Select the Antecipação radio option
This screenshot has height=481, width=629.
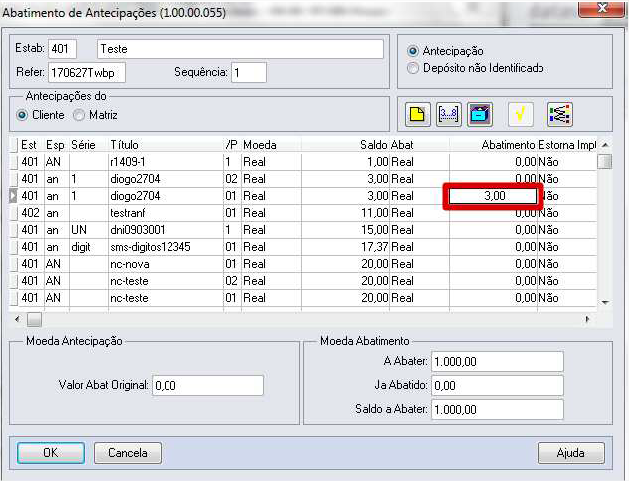tap(412, 51)
